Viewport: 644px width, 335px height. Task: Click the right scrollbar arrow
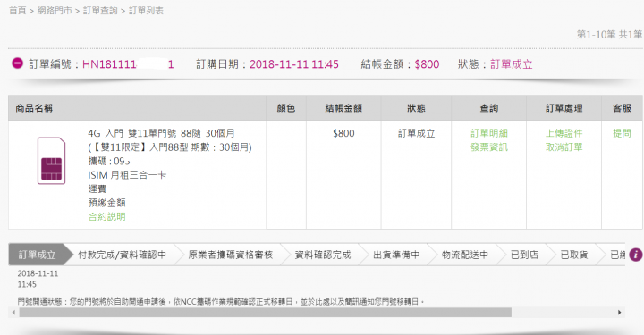point(620,313)
